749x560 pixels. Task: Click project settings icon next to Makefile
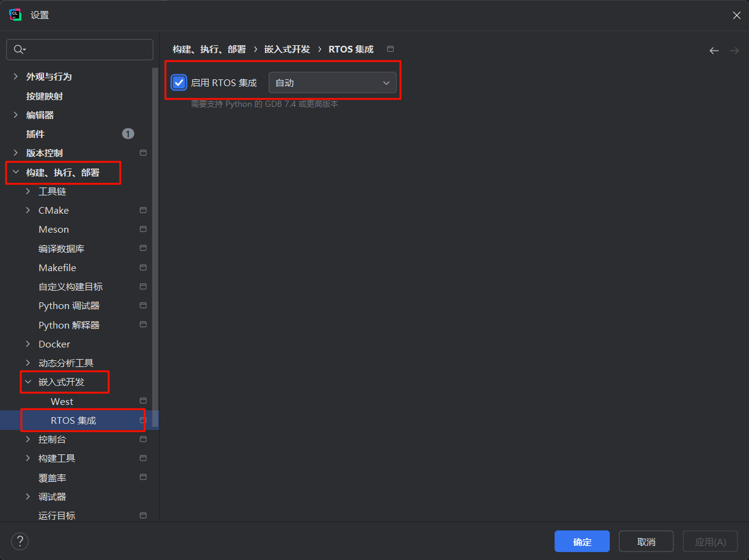coord(143,267)
